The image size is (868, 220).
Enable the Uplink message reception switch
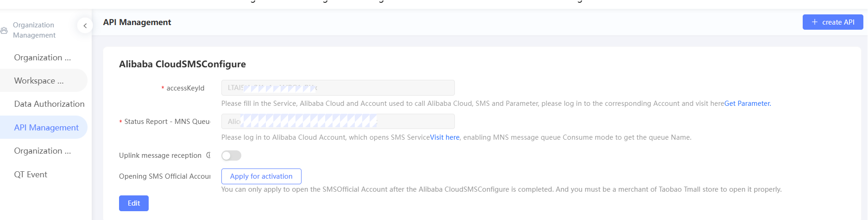pyautogui.click(x=231, y=155)
